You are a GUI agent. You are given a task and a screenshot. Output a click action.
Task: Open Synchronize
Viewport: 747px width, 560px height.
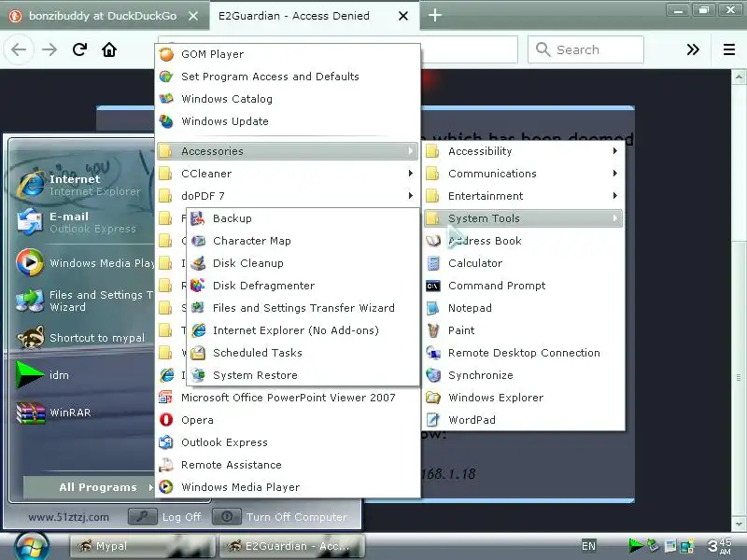523,375
